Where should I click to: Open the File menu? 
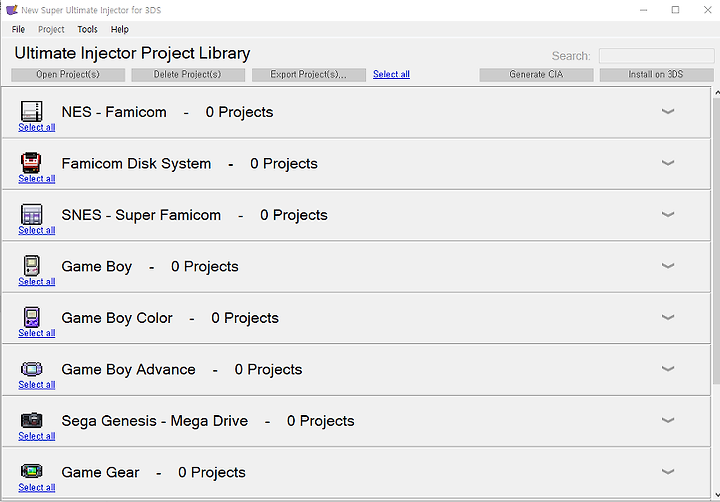[18, 29]
